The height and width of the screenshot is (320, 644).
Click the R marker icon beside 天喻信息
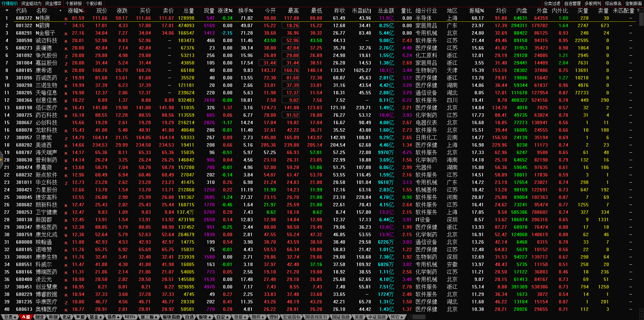point(66,93)
